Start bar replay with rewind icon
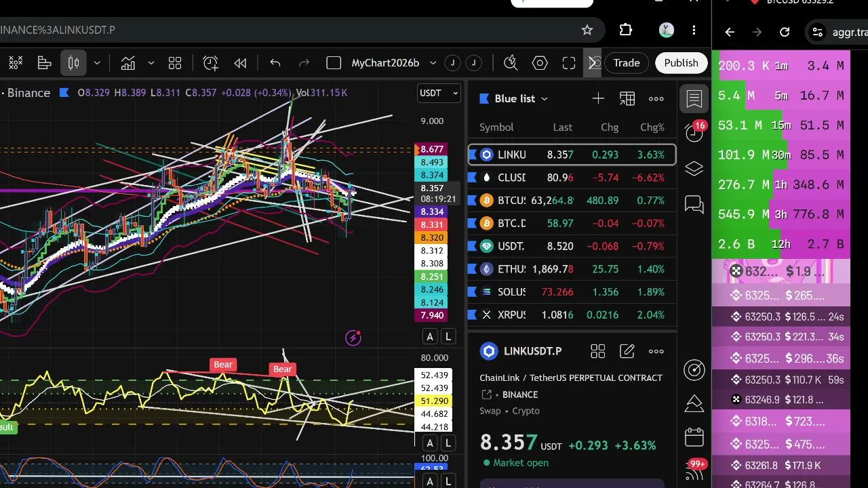 (x=240, y=63)
